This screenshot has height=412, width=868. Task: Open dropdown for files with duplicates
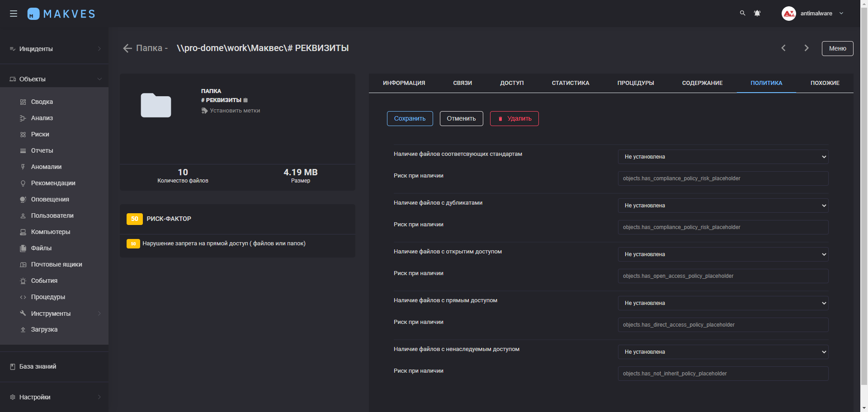(x=723, y=206)
